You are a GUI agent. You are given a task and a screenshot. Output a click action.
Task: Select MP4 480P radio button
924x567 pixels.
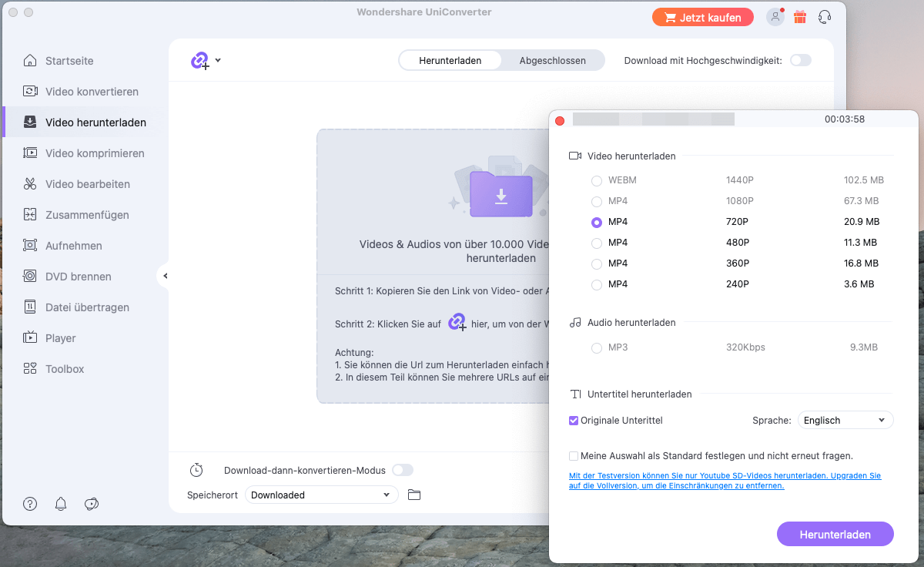pyautogui.click(x=597, y=243)
